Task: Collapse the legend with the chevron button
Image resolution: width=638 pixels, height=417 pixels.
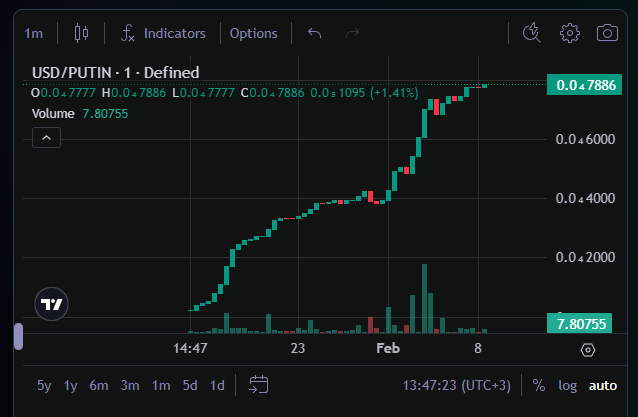Action: pos(46,138)
